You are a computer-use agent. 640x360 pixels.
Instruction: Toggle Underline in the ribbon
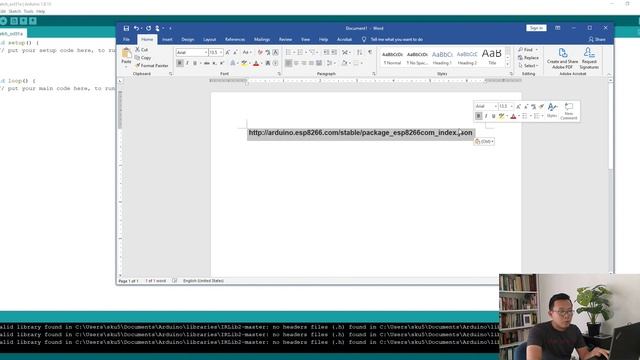[x=195, y=63]
